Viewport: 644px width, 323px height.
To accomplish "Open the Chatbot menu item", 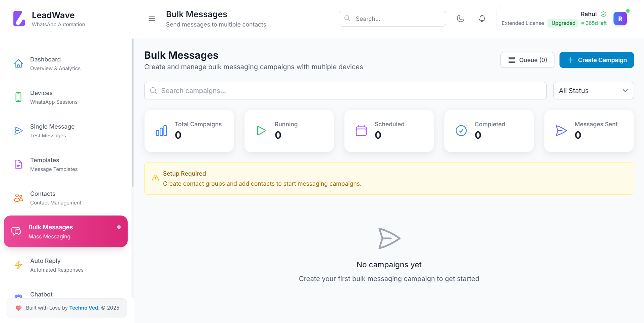I will click(x=41, y=294).
